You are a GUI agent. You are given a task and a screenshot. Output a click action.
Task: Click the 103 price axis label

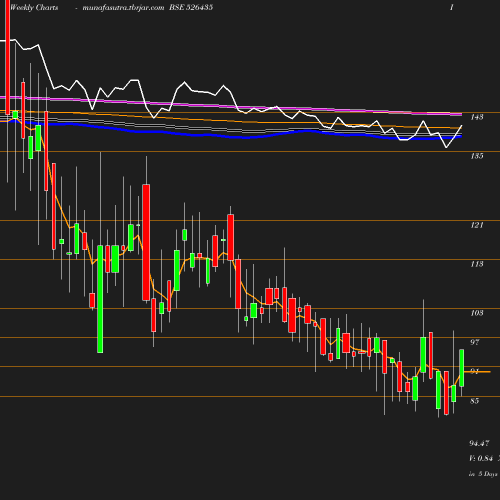pos(477,313)
